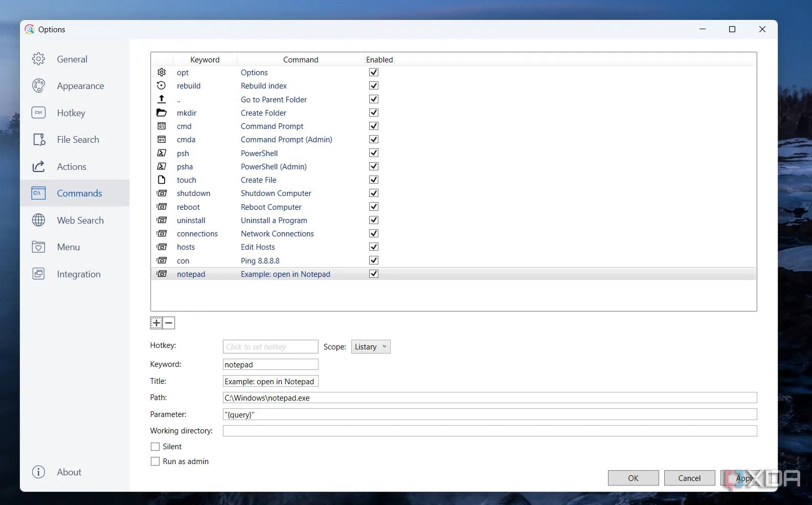Click the empty Working directory field

pyautogui.click(x=490, y=431)
